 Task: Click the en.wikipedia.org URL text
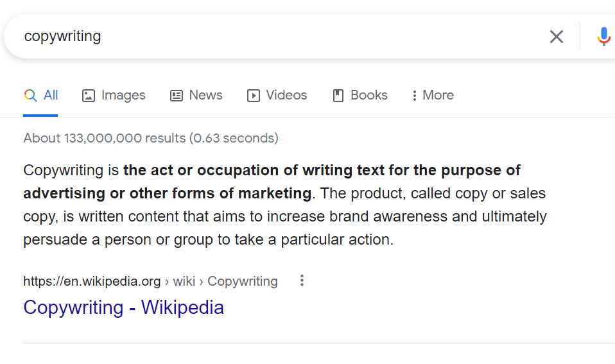point(92,281)
